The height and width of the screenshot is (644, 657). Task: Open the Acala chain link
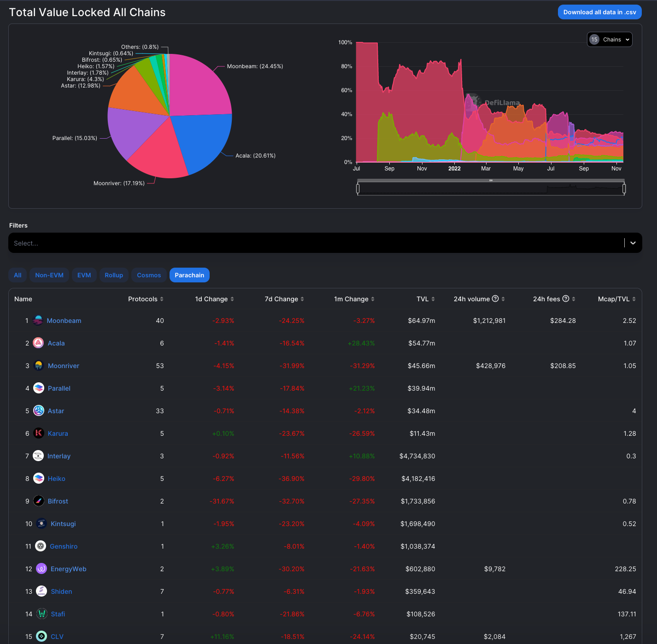(56, 343)
